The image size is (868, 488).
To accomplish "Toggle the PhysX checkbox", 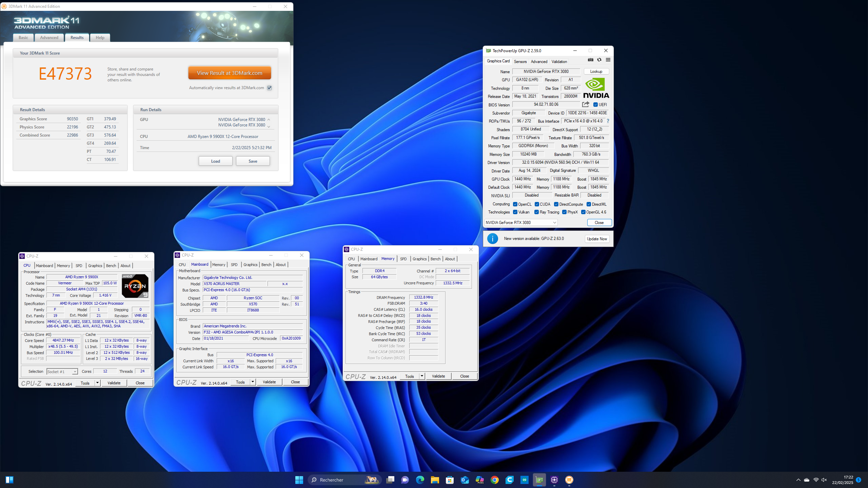I will (564, 212).
